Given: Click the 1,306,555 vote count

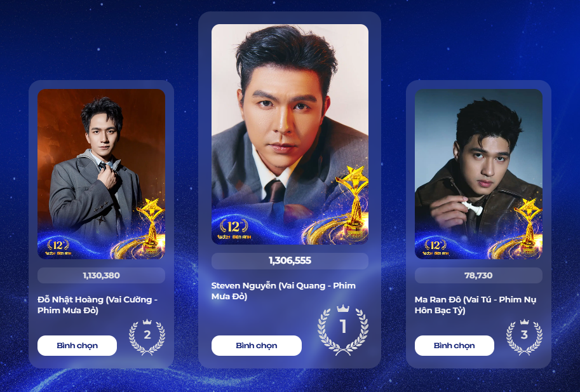Looking at the screenshot, I should 290,260.
